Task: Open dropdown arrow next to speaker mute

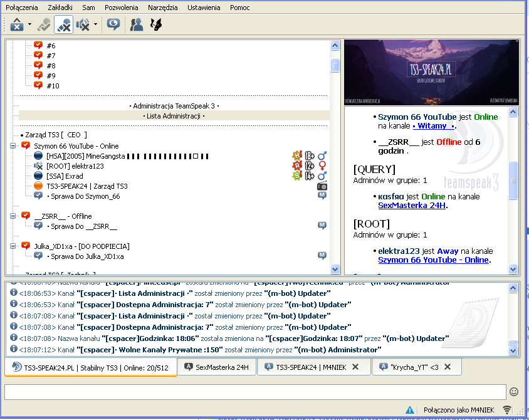Action: pyautogui.click(x=95, y=25)
